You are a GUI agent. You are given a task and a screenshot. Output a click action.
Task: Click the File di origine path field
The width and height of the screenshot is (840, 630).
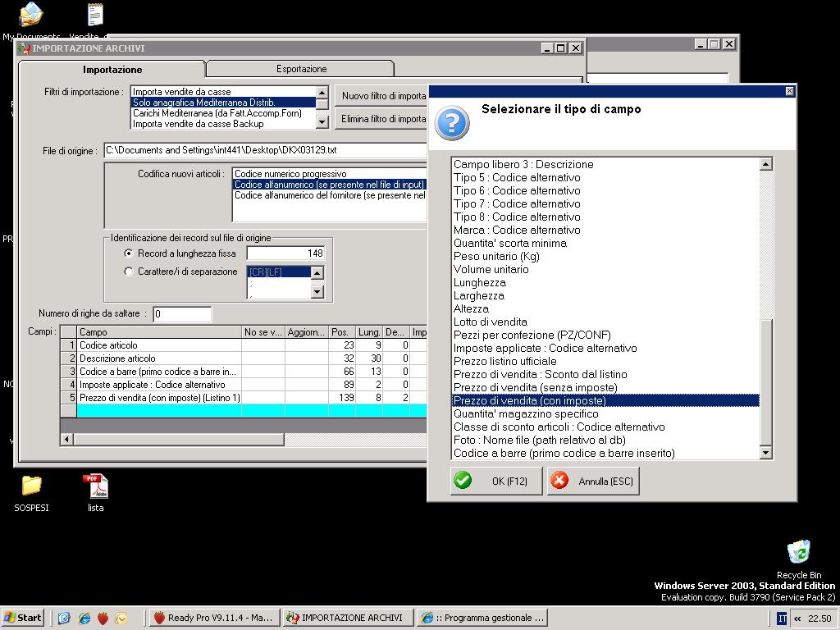coord(266,151)
